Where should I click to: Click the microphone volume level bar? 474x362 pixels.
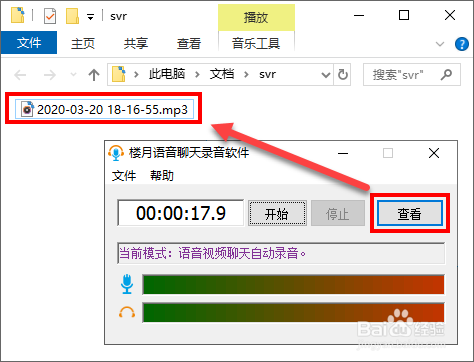[x=293, y=284]
